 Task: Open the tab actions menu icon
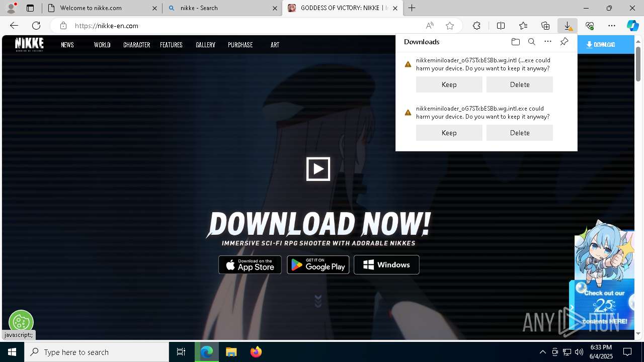click(x=30, y=8)
